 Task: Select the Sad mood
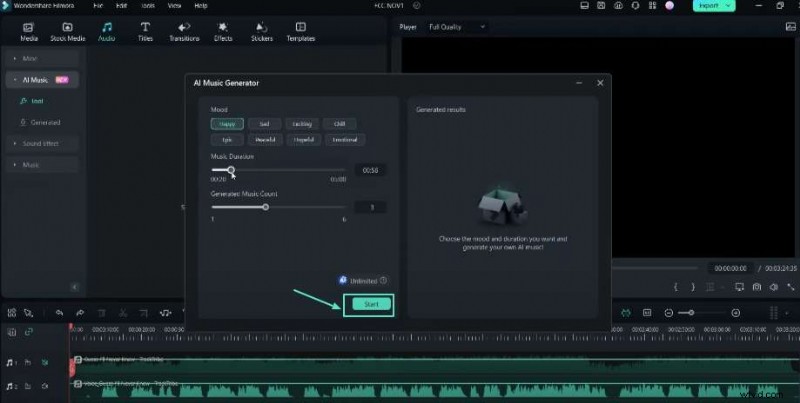(x=264, y=124)
